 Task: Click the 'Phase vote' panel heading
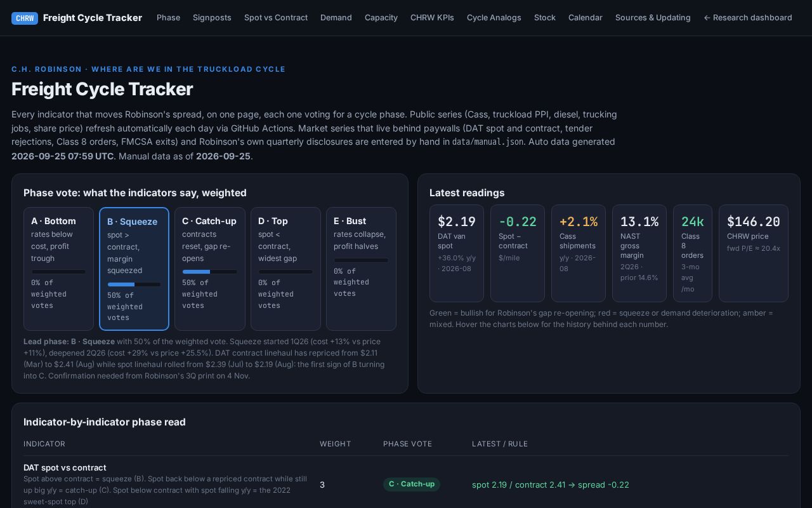pyautogui.click(x=135, y=192)
